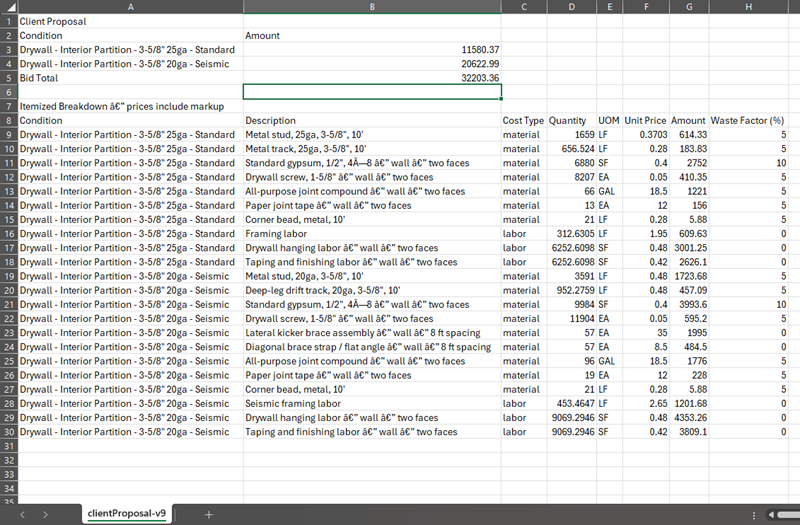Click the Select All corner triangle
800x525 pixels.
[x=9, y=7]
